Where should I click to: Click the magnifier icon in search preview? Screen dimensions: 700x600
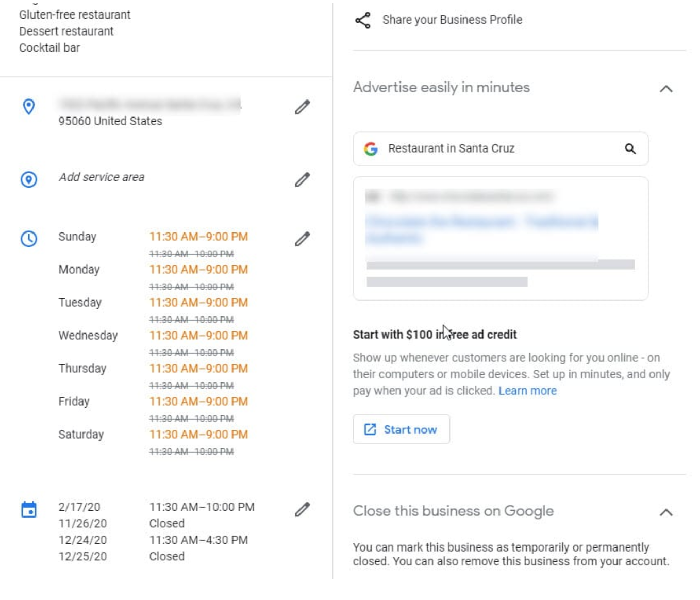coord(630,149)
